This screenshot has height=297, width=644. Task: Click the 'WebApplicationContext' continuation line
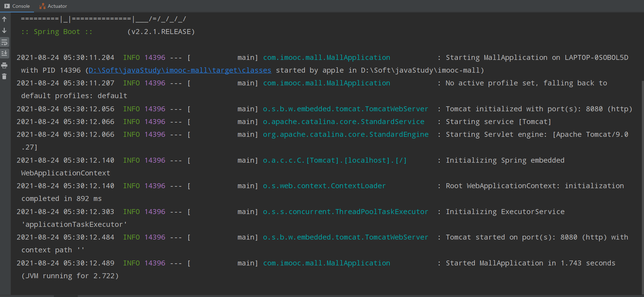65,173
